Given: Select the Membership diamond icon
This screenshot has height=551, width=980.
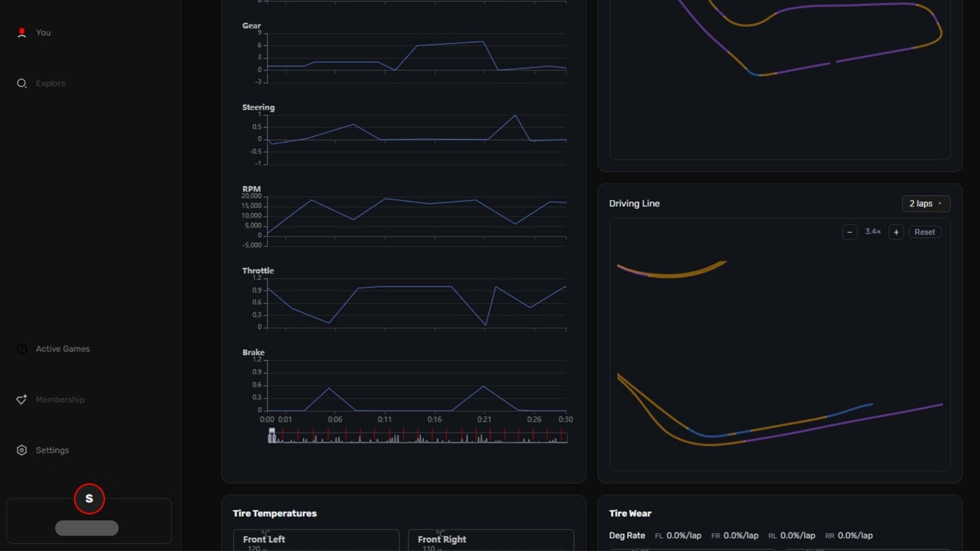Looking at the screenshot, I should tap(21, 399).
